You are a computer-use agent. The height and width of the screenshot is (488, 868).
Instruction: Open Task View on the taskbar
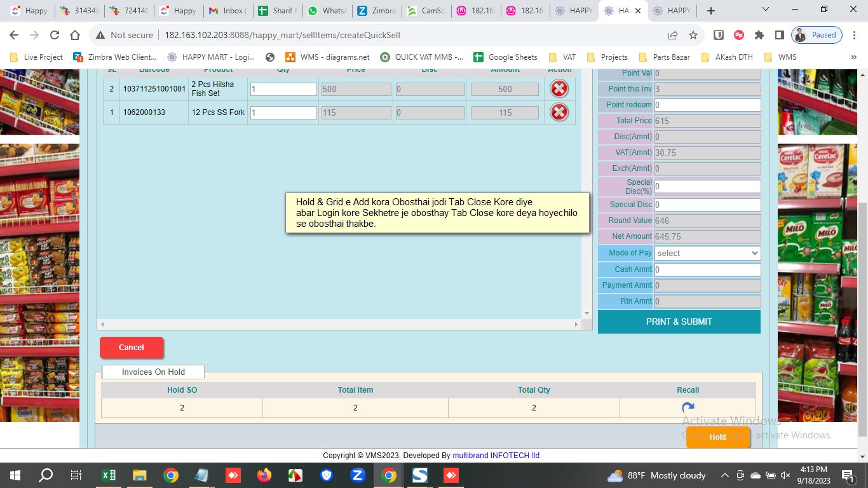point(76,475)
